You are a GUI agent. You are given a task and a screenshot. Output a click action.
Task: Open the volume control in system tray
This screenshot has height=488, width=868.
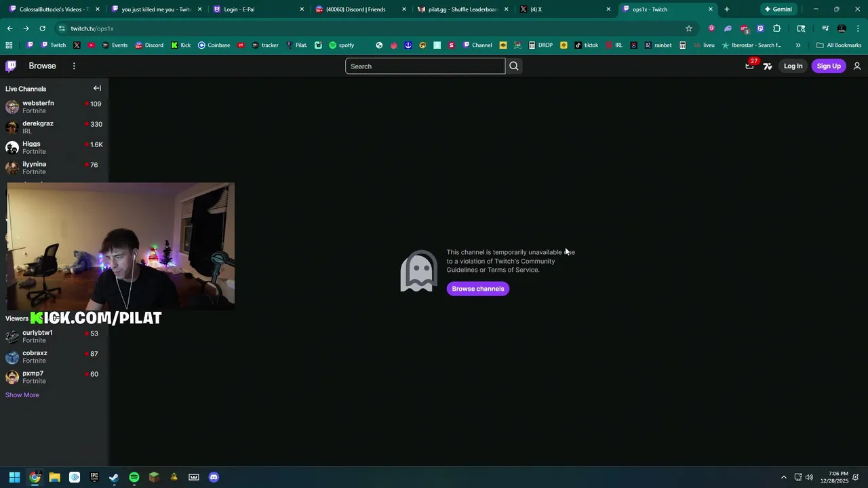(x=809, y=477)
